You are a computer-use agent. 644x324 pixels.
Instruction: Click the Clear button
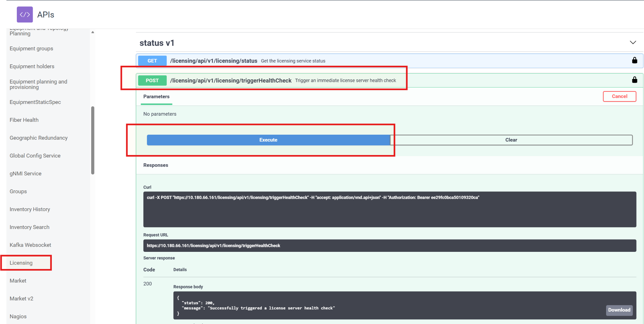[x=511, y=140]
